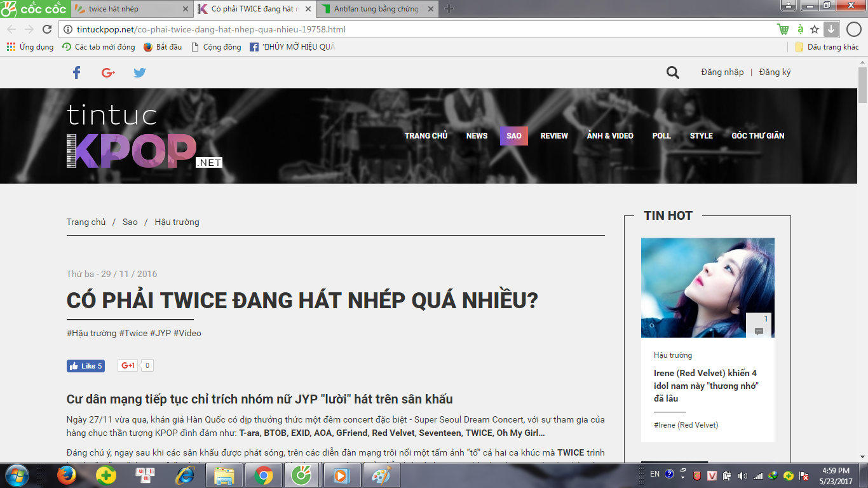The height and width of the screenshot is (488, 868).
Task: Open Paint palette app on taskbar
Action: click(x=382, y=475)
